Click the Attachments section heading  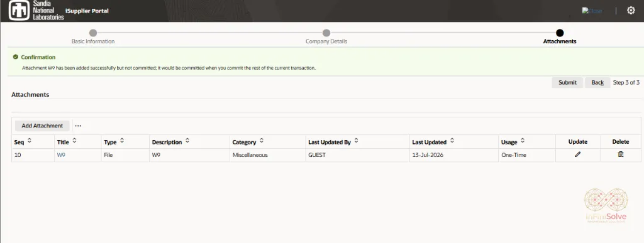tap(30, 95)
